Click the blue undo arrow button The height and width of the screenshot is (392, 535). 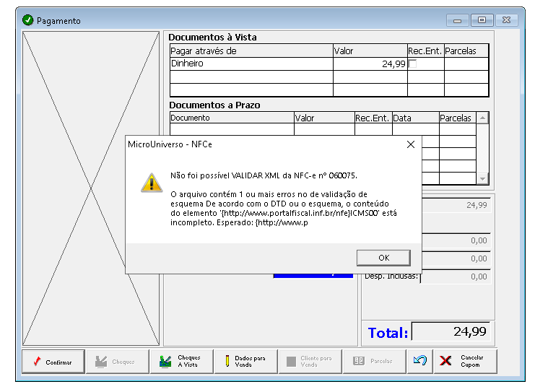point(419,361)
